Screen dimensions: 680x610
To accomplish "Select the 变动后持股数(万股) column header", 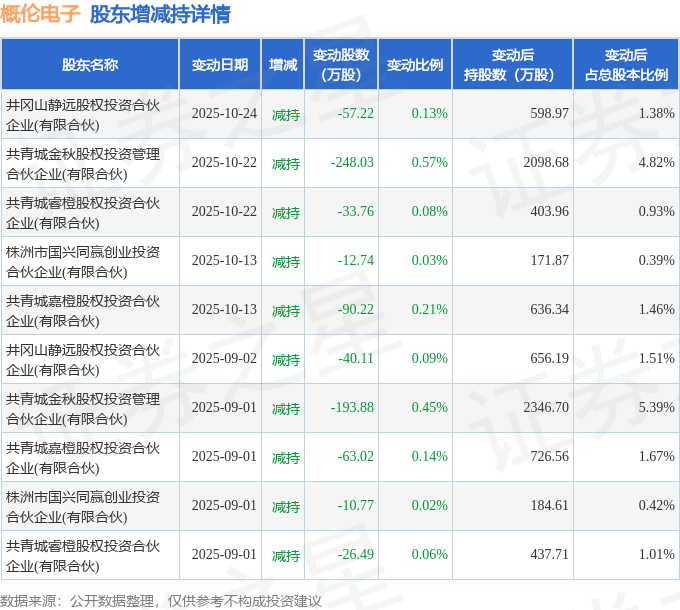I will point(513,65).
